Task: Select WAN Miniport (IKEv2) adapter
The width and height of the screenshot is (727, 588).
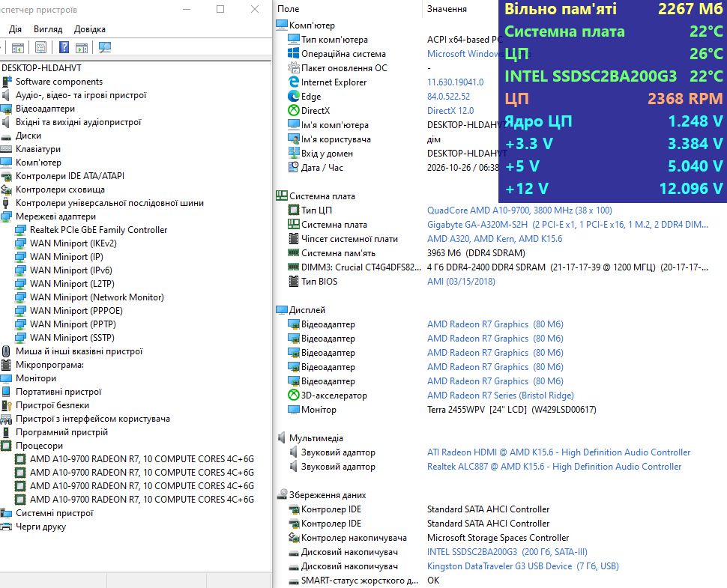Action: pos(73,243)
